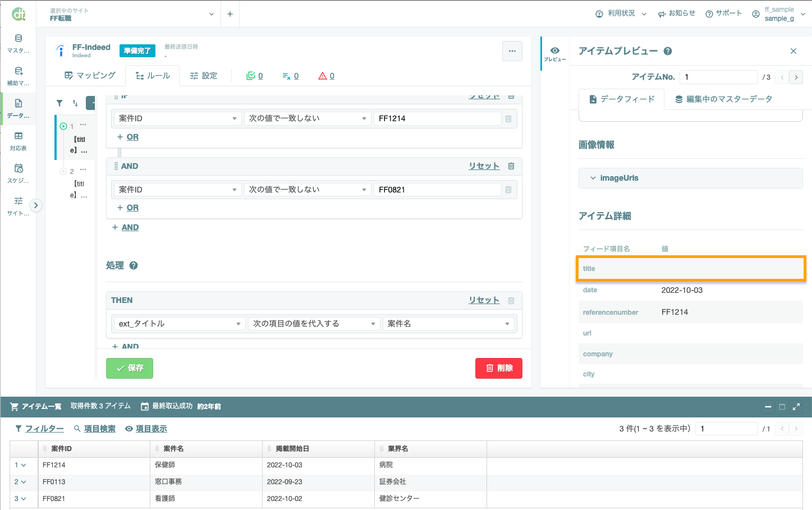812x510 pixels.
Task: Open the サイト... sidebar section
Action: click(x=19, y=206)
